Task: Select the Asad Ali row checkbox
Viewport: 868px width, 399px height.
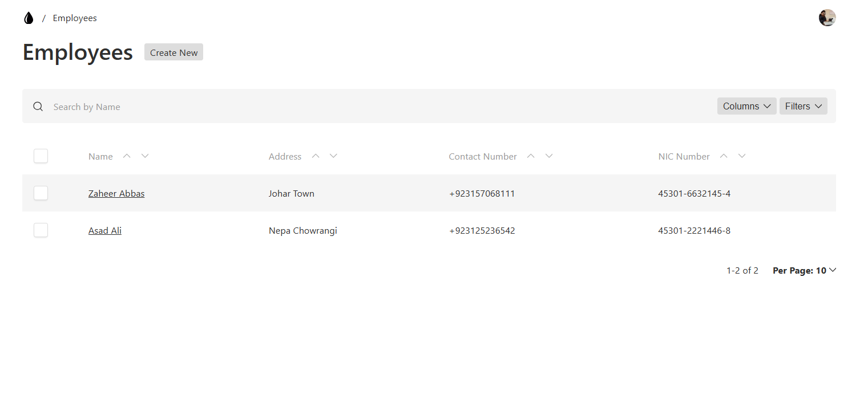Action: pos(41,230)
